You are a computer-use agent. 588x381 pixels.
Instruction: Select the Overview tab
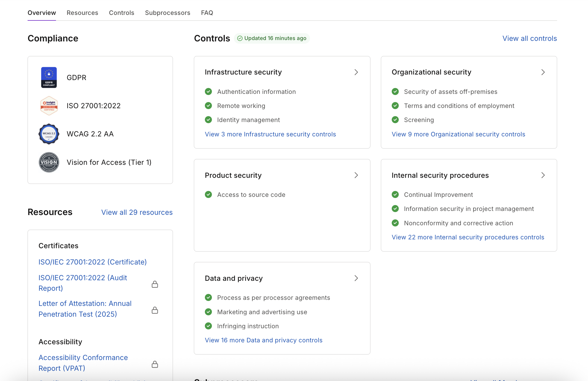[x=42, y=13]
